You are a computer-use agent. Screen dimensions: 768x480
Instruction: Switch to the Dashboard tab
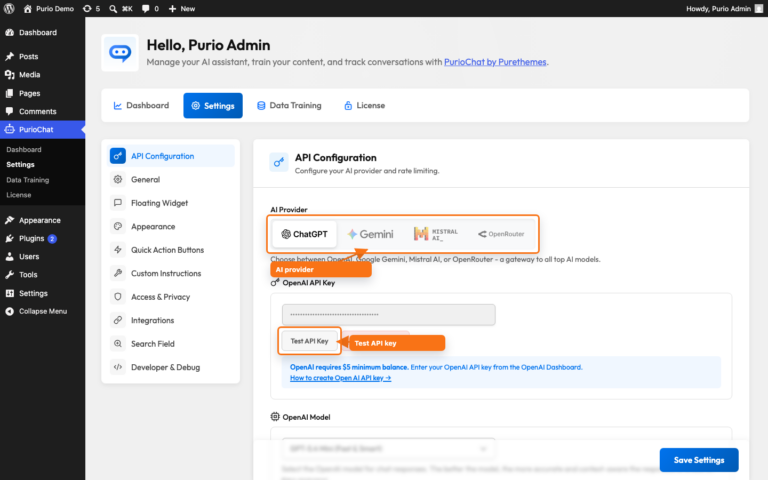[141, 105]
